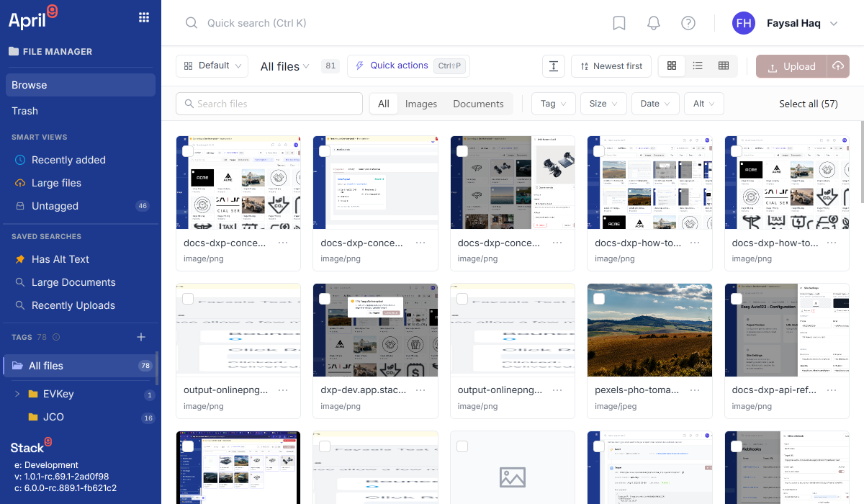
Task: Open the Alt filter dropdown
Action: [x=703, y=104]
